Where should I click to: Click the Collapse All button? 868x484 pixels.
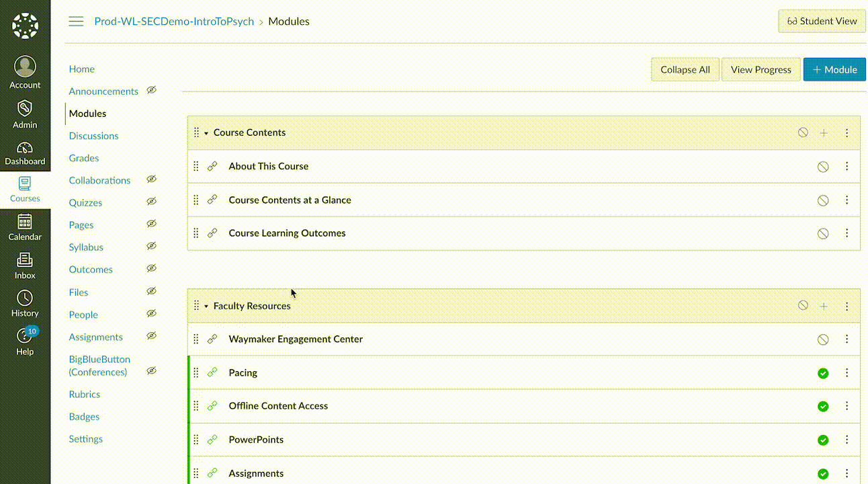tap(685, 69)
